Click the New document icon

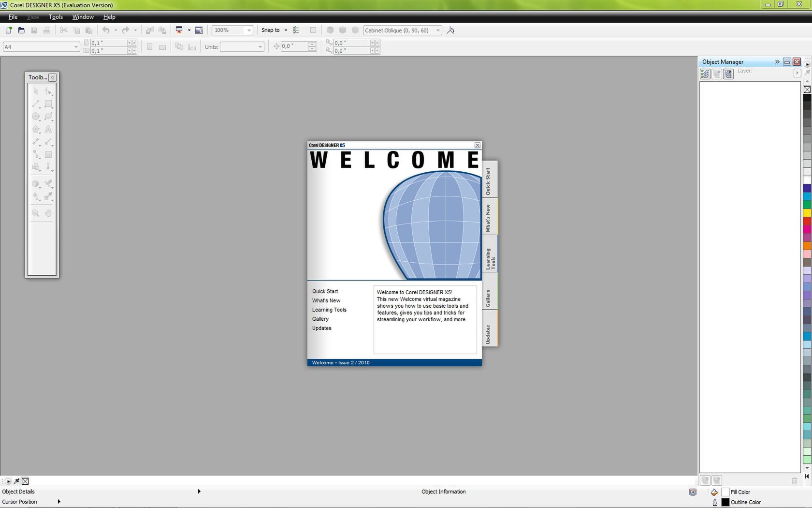pos(9,30)
